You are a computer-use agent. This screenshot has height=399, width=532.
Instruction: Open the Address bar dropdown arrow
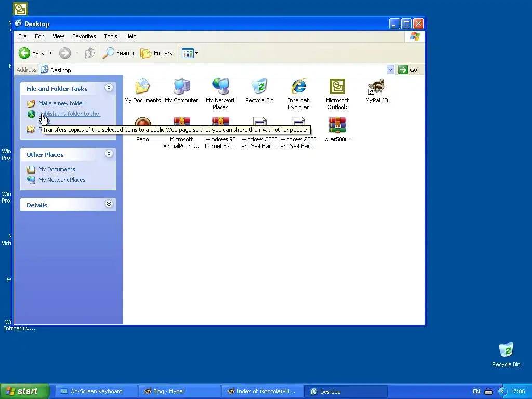(391, 70)
